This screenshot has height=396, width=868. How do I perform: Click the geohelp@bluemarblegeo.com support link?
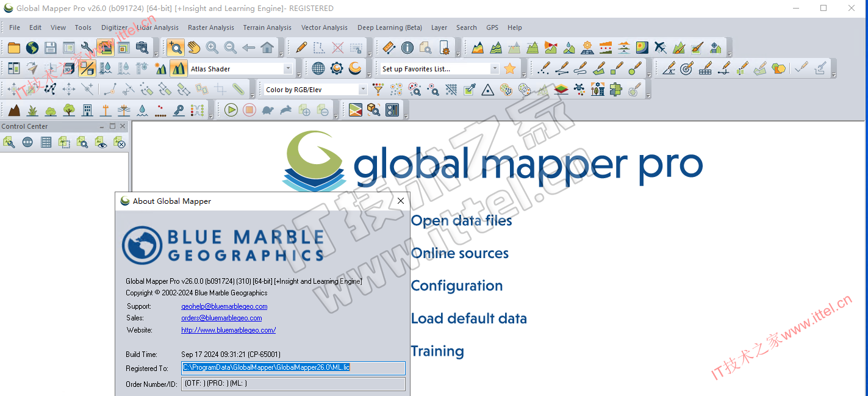click(x=224, y=306)
